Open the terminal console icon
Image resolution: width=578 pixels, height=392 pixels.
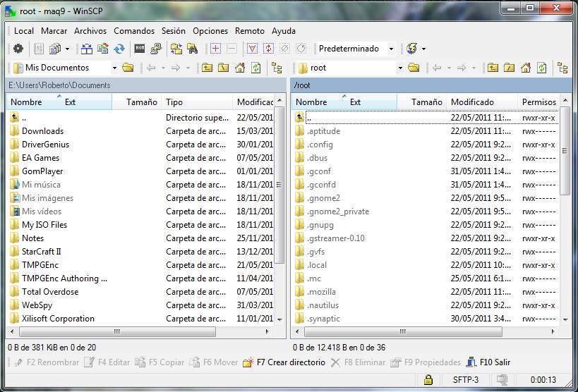click(140, 49)
